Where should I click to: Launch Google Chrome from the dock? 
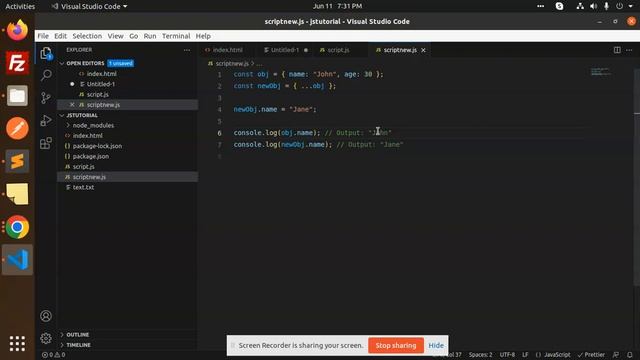[17, 227]
